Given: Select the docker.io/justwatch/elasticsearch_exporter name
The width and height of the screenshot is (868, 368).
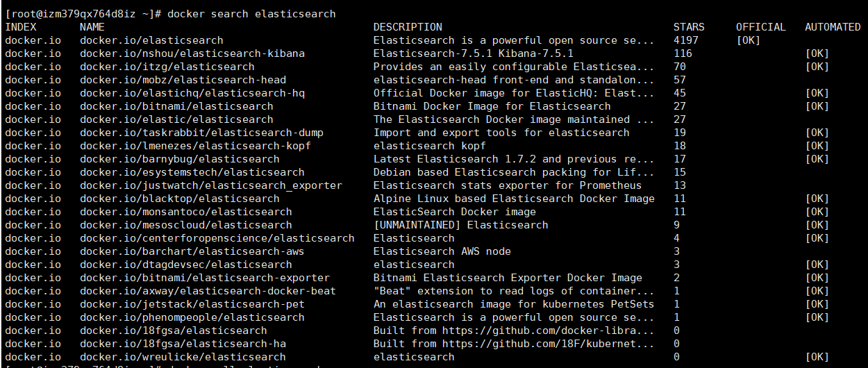Looking at the screenshot, I should [210, 185].
